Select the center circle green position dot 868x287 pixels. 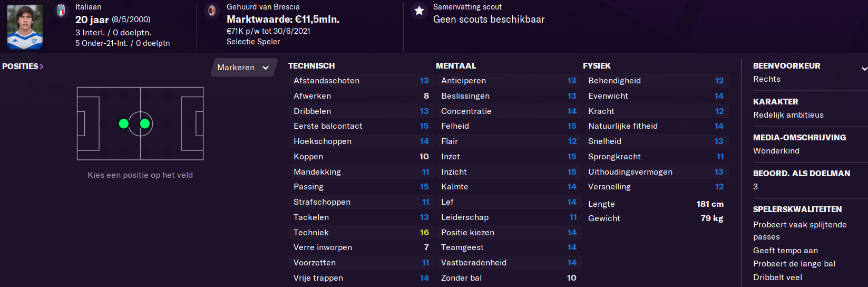(145, 123)
